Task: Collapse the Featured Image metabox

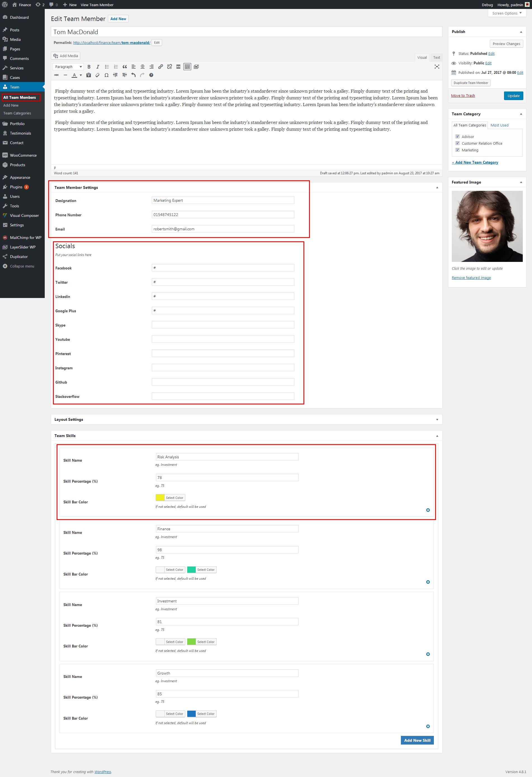Action: 521,182
